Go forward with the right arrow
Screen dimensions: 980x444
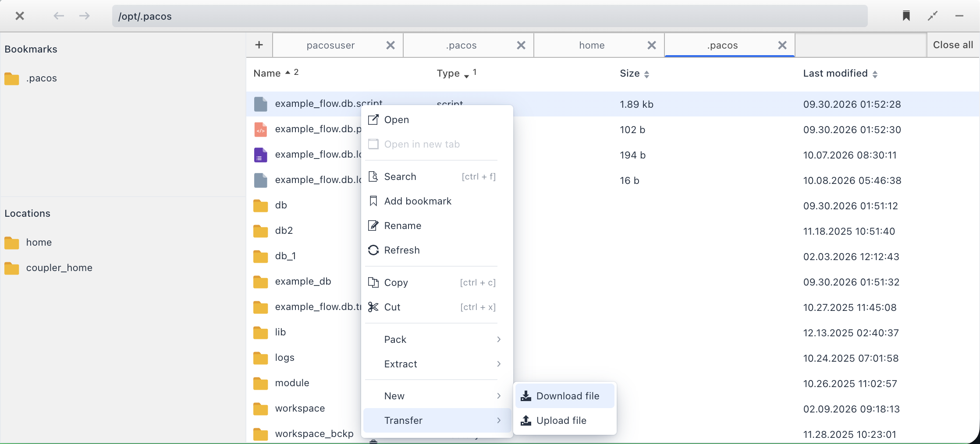85,16
